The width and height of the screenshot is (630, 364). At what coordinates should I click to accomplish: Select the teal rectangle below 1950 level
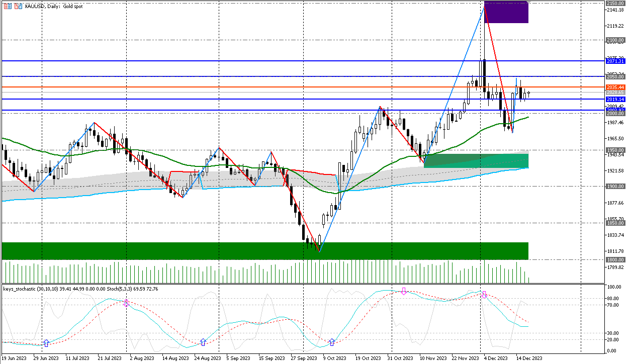[x=476, y=161]
